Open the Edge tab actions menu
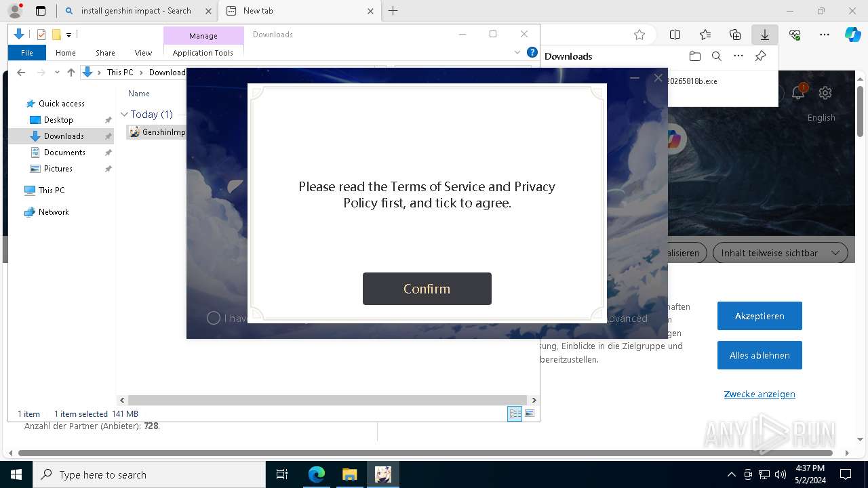 (x=41, y=11)
